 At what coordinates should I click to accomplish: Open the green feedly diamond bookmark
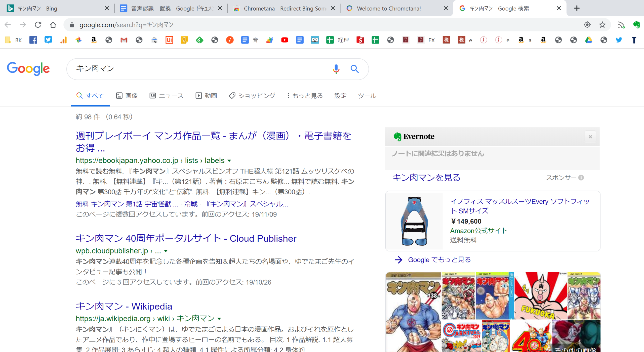coord(199,40)
